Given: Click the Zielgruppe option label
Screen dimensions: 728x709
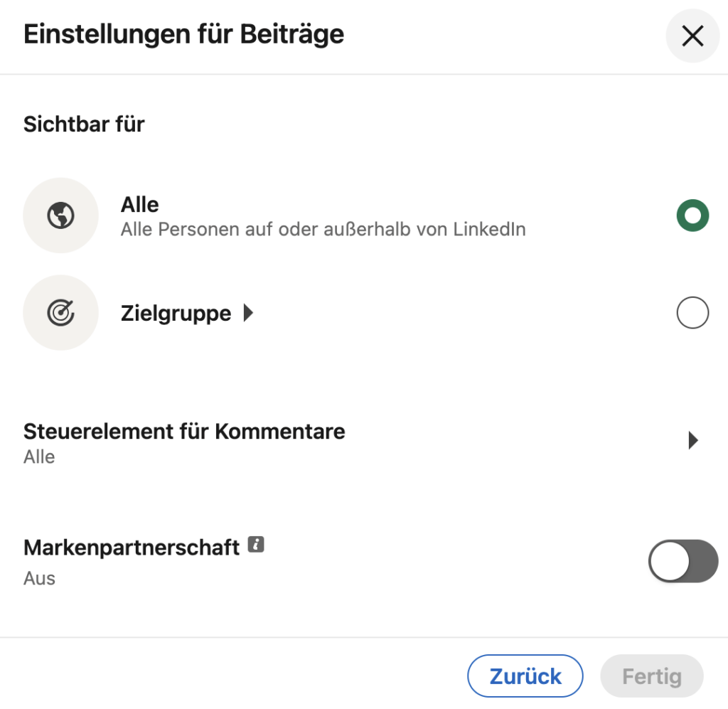Looking at the screenshot, I should 176,314.
